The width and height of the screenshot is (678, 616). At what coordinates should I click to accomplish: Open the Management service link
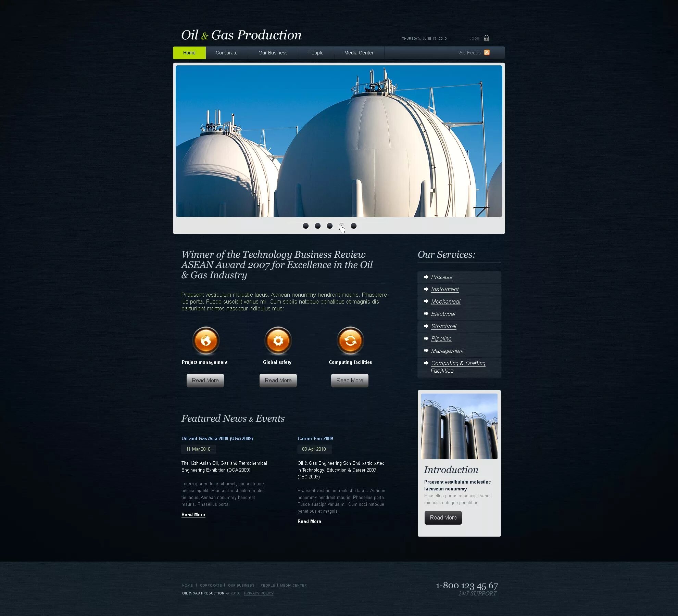coord(448,351)
